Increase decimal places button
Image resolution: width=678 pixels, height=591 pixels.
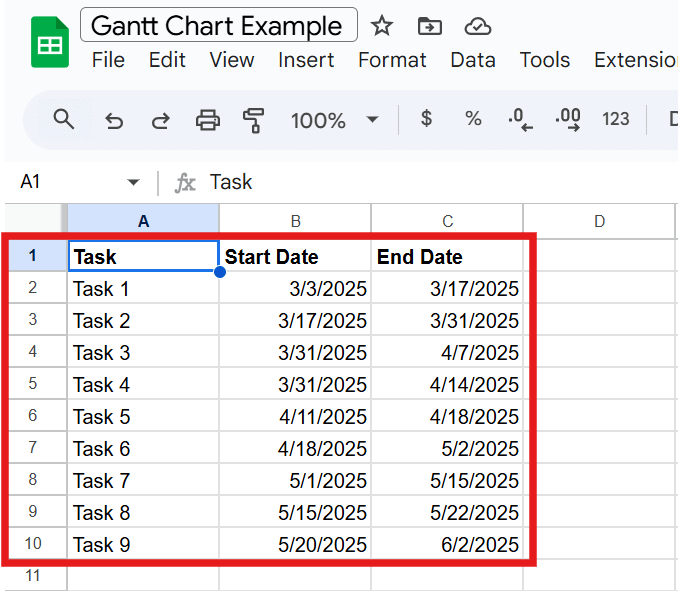[x=568, y=120]
